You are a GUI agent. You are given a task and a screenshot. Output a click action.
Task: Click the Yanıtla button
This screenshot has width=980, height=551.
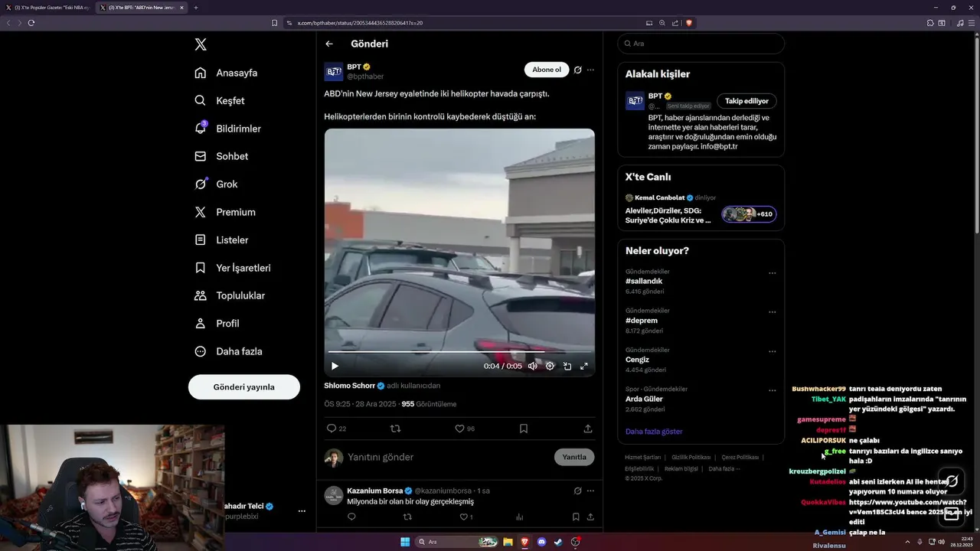point(574,457)
